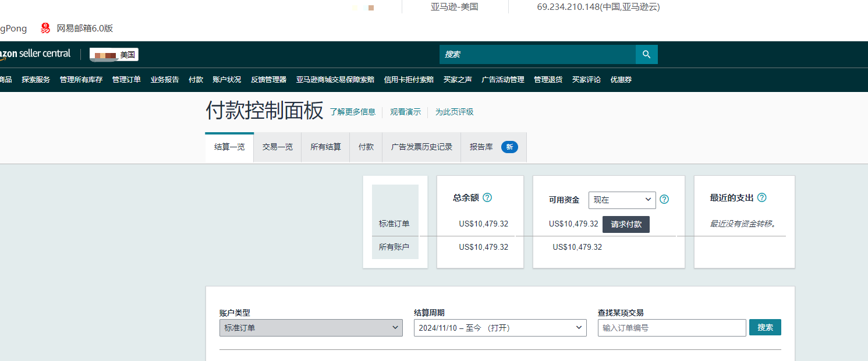The width and height of the screenshot is (868, 361).
Task: Open the 结算周期 date range dropdown
Action: pyautogui.click(x=500, y=328)
